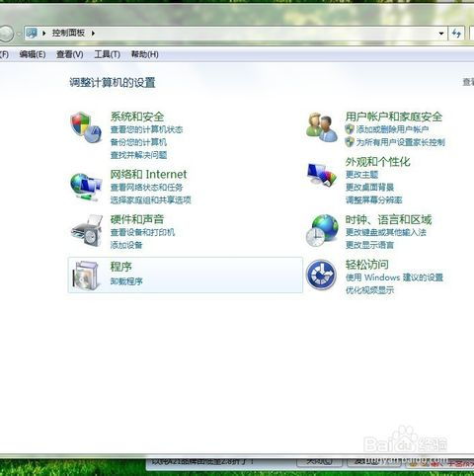
Task: Click the 添加或删除用户帐户 link
Action: coord(392,129)
